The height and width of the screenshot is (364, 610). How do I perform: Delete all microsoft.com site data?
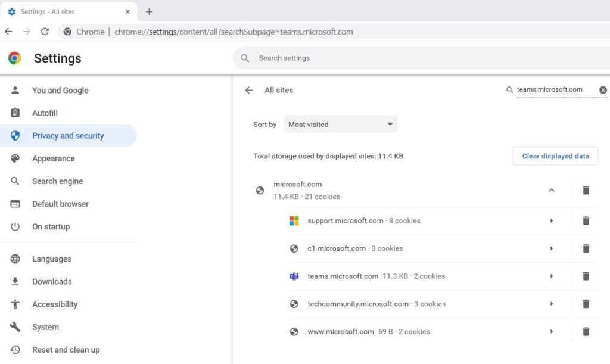pos(586,190)
